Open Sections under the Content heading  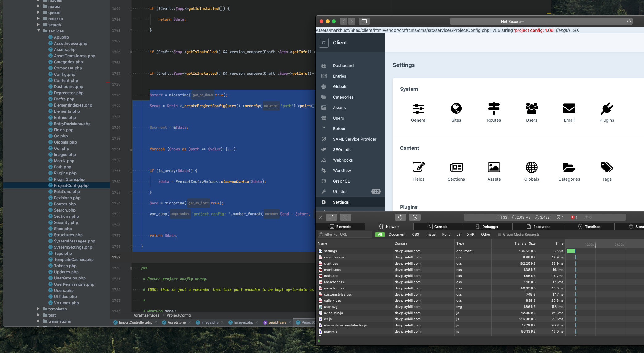456,171
